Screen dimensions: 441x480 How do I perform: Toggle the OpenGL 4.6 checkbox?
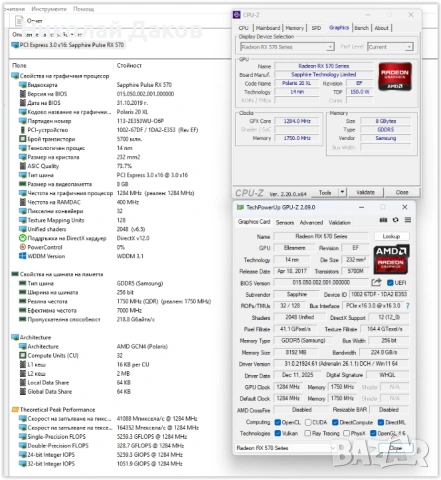coord(374,433)
